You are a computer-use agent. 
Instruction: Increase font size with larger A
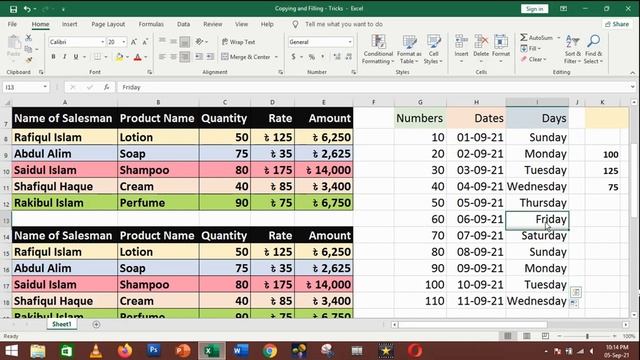point(134,42)
